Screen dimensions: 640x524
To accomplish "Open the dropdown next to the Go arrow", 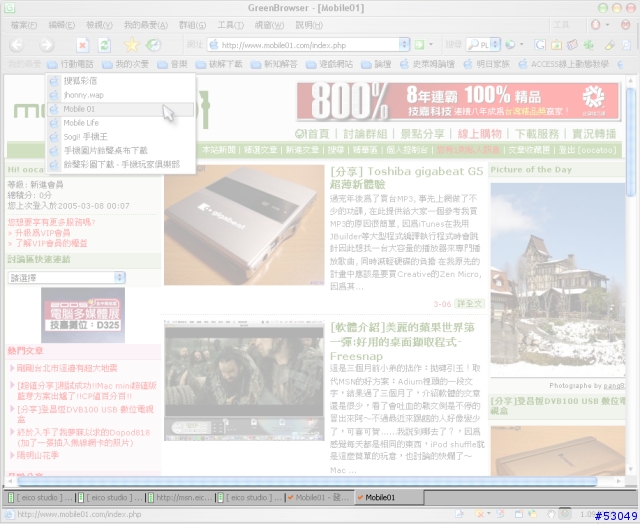I will pyautogui.click(x=431, y=44).
